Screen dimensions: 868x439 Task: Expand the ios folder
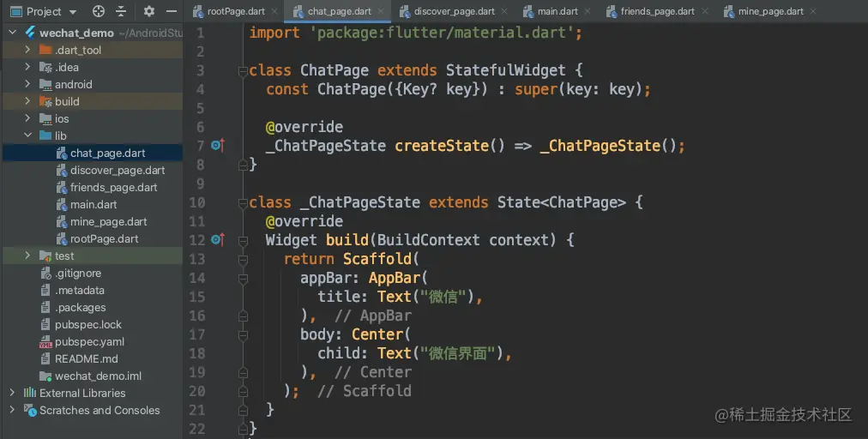click(27, 118)
